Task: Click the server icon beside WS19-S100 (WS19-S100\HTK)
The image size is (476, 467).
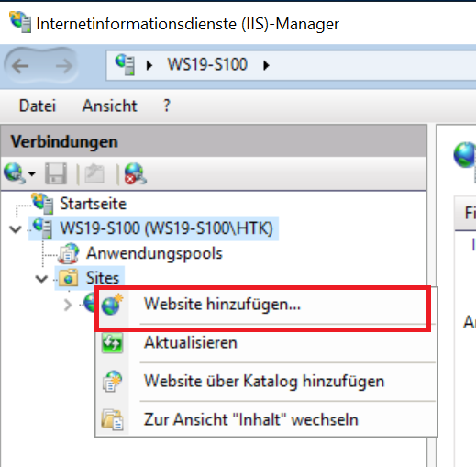Action: [x=42, y=228]
